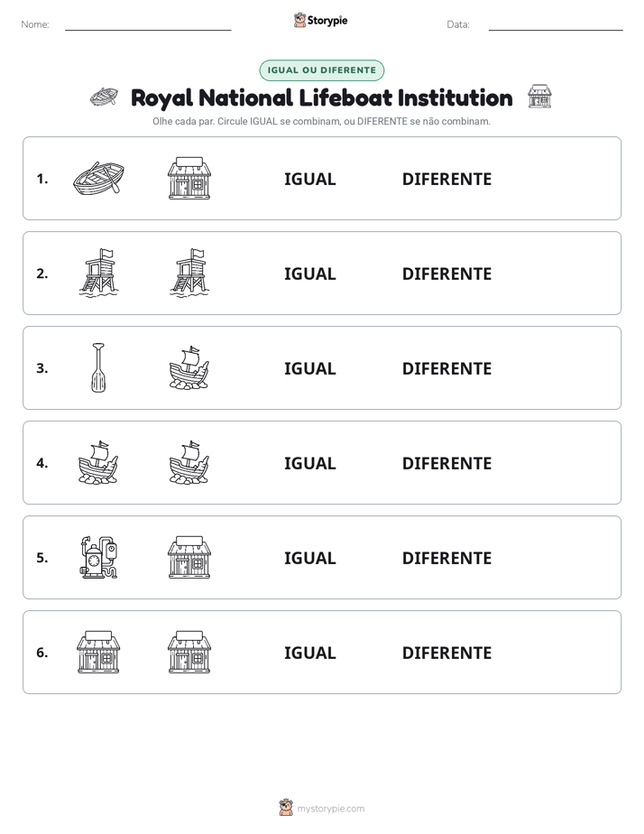
Task: Click the Data input line
Action: tap(556, 26)
